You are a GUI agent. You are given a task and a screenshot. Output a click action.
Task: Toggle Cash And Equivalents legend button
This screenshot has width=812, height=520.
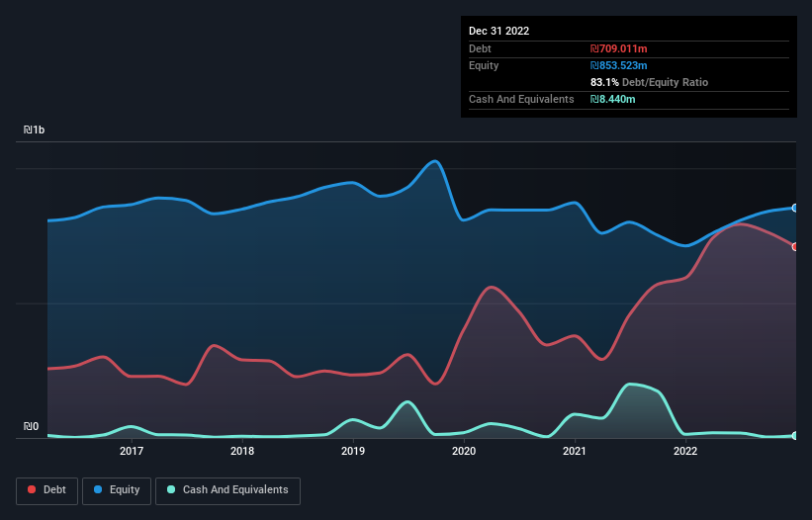pos(227,490)
